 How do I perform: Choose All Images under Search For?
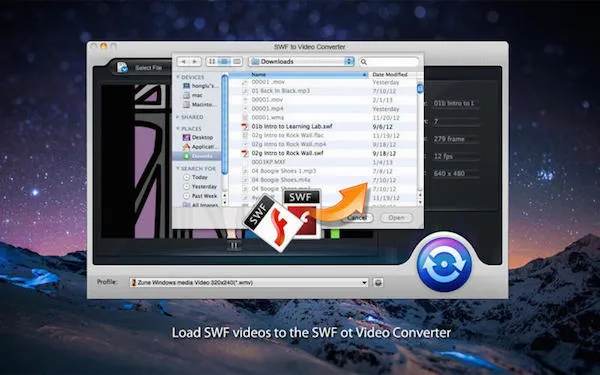pyautogui.click(x=201, y=205)
